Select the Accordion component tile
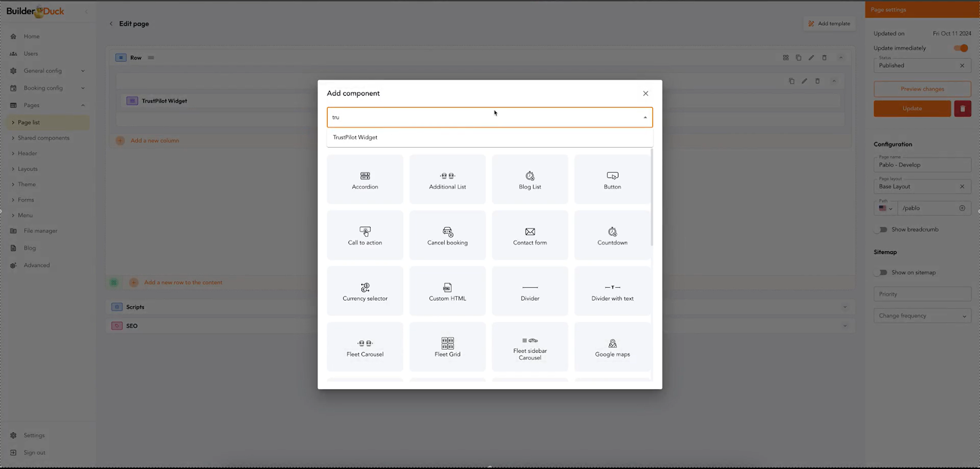 365,179
